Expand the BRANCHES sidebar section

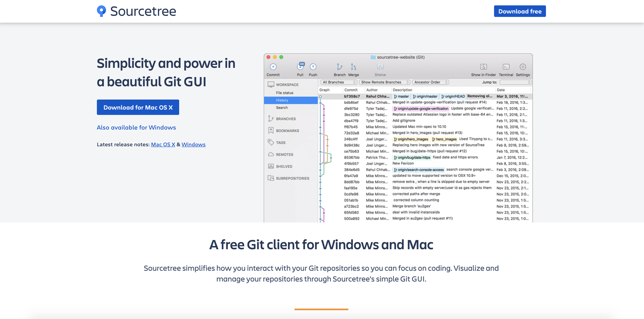click(x=286, y=119)
